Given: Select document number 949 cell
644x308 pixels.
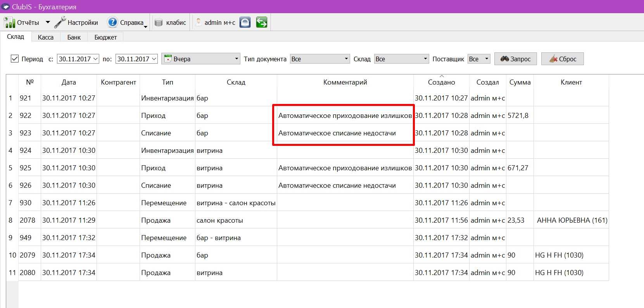Looking at the screenshot, I should click(29, 238).
